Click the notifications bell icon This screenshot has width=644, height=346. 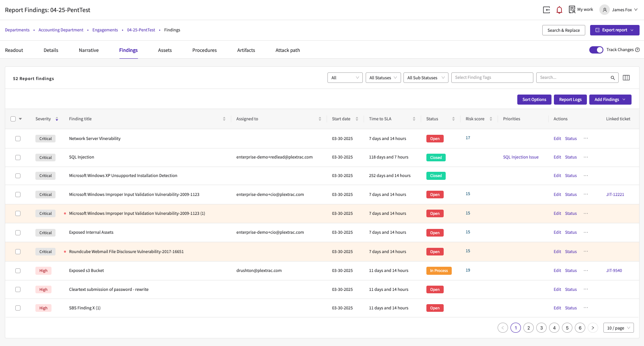point(559,10)
